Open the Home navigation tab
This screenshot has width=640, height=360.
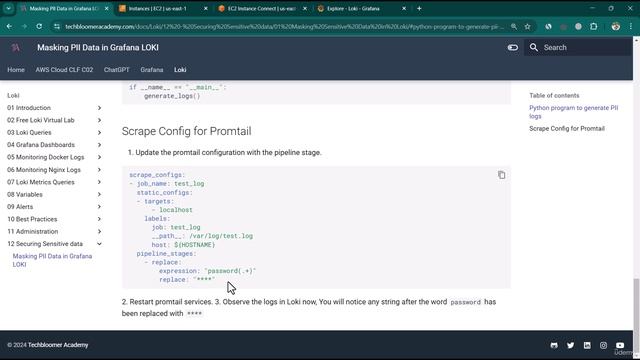[16, 70]
